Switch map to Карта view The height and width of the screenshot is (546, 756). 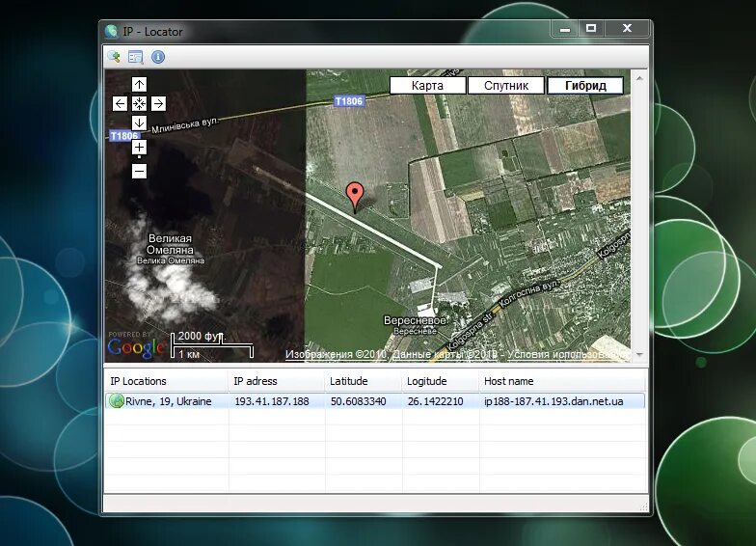[427, 85]
